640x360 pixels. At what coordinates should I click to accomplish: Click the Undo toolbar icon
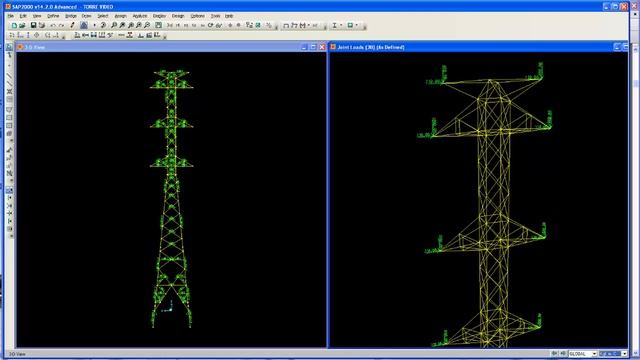pyautogui.click(x=53, y=25)
